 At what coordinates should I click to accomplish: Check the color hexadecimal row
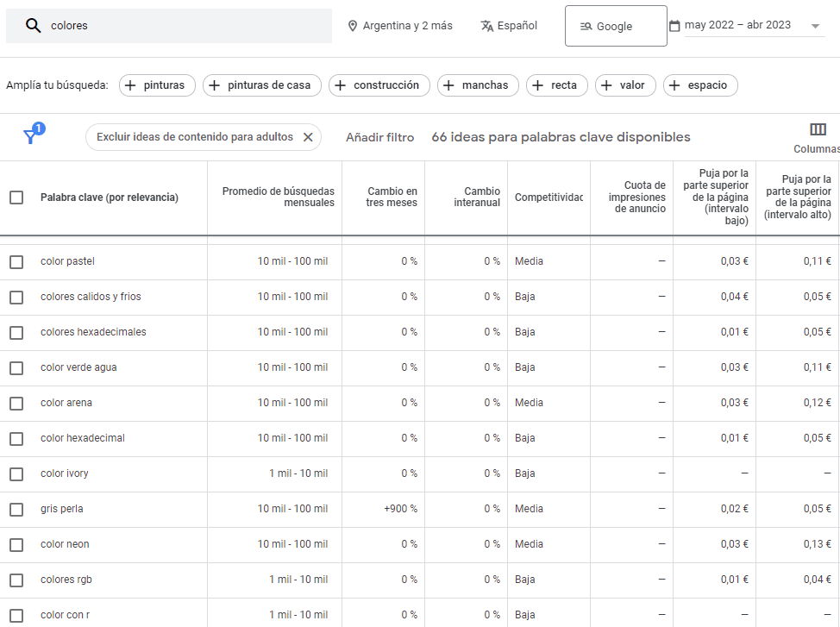click(16, 438)
